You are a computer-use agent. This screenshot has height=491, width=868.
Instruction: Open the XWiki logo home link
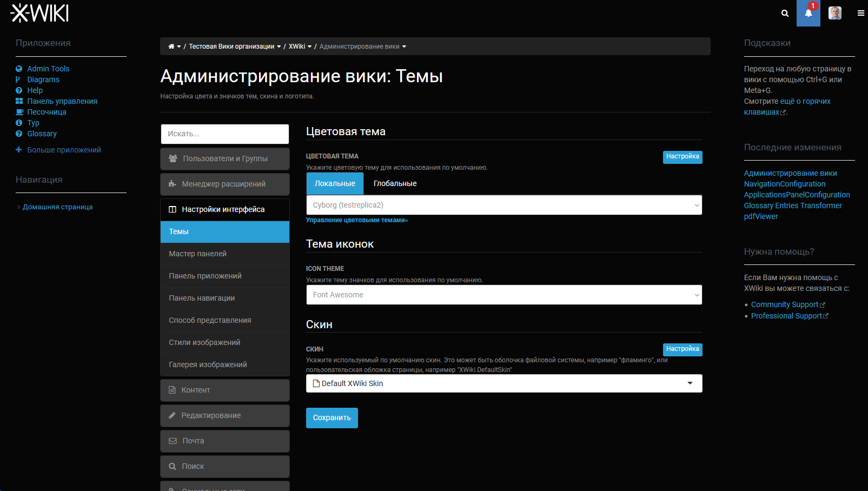pyautogui.click(x=39, y=13)
